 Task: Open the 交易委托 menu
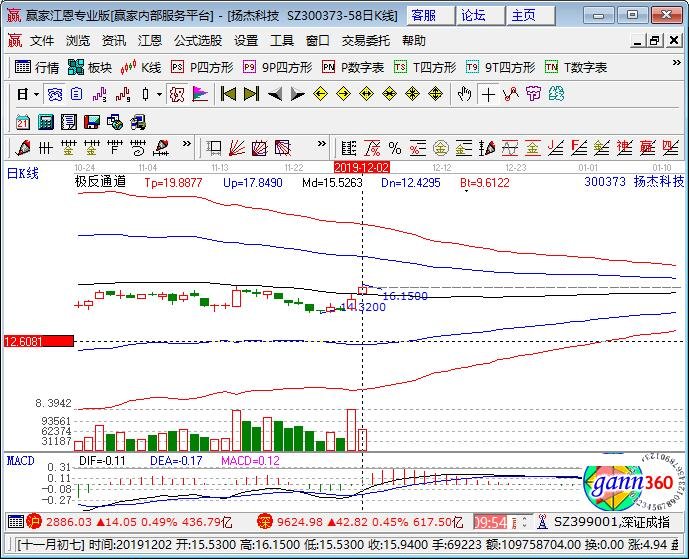(x=366, y=41)
